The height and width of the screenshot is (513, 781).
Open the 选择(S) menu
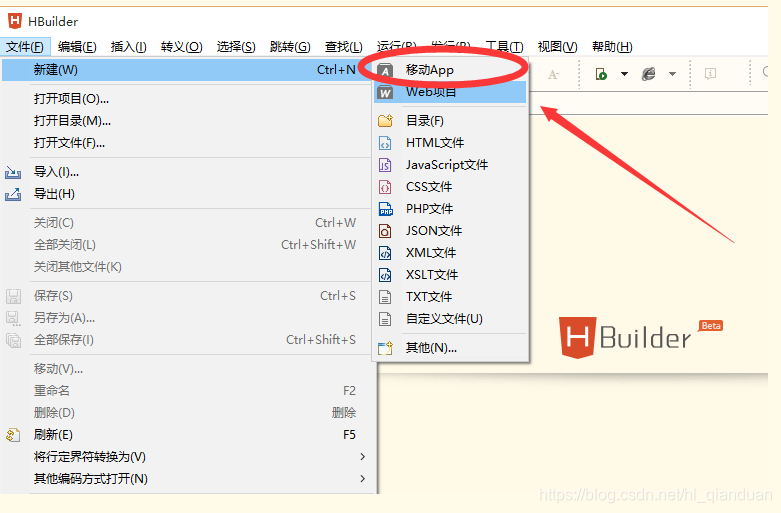click(236, 47)
